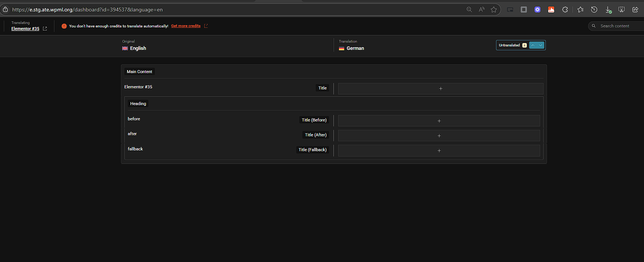Add translation for the before segment
Viewport: 644px width, 262px height.
click(x=439, y=121)
